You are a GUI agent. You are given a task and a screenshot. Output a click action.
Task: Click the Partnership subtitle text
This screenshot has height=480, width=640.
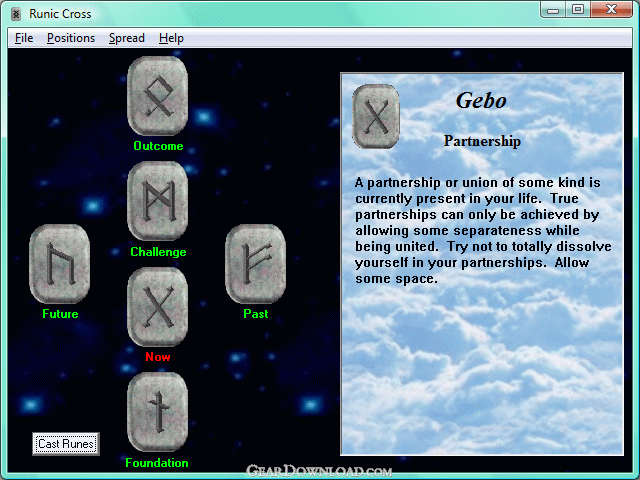(x=482, y=141)
